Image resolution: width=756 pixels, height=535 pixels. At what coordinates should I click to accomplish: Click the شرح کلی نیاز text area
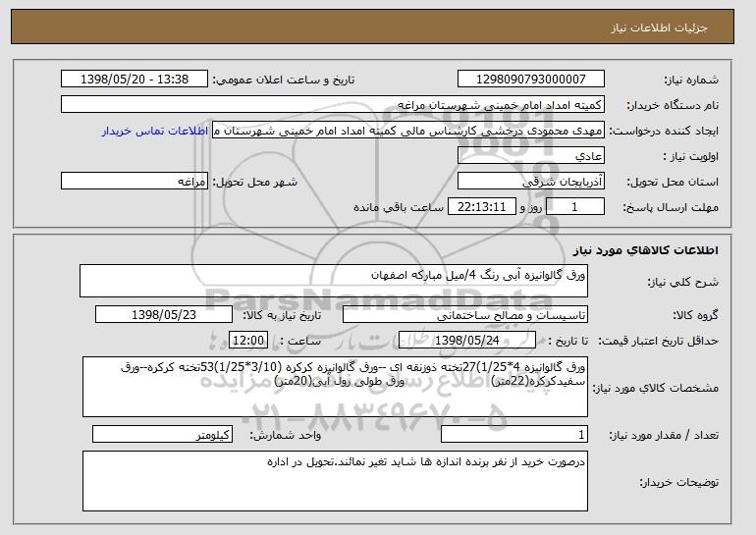coord(334,281)
